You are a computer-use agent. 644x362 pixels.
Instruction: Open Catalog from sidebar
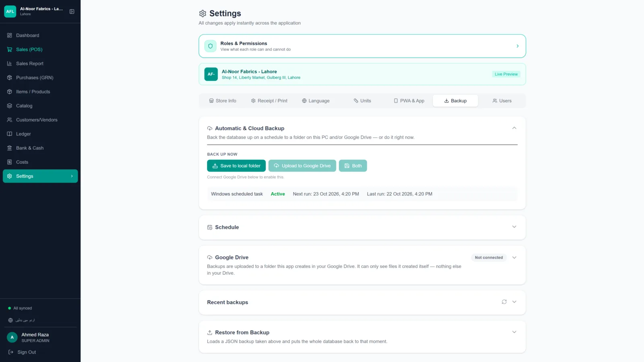(x=40, y=106)
